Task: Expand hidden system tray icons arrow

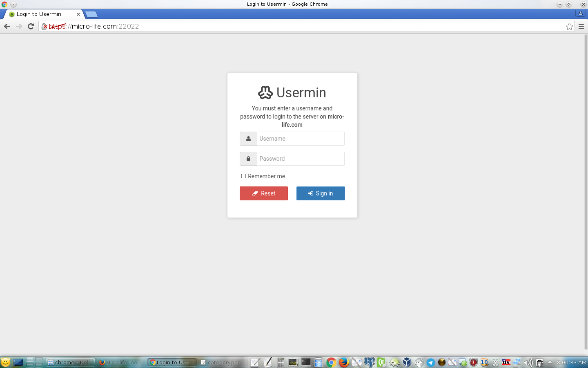Action: click(550, 362)
